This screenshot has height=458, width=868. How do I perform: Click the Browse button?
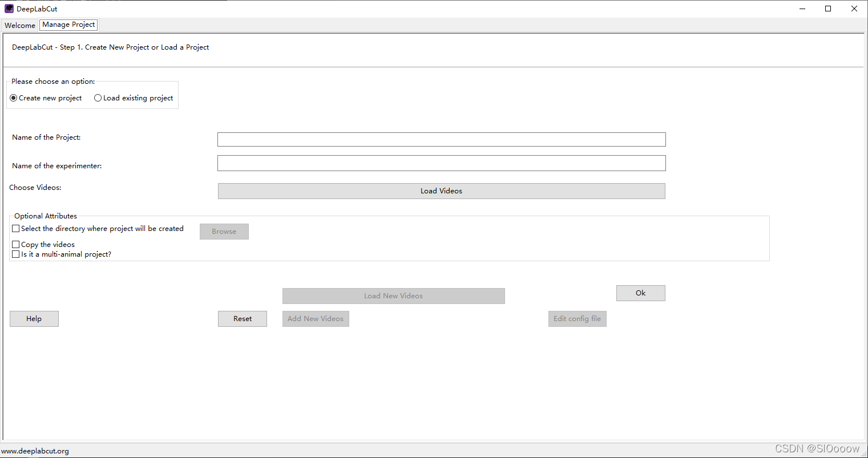pyautogui.click(x=224, y=232)
